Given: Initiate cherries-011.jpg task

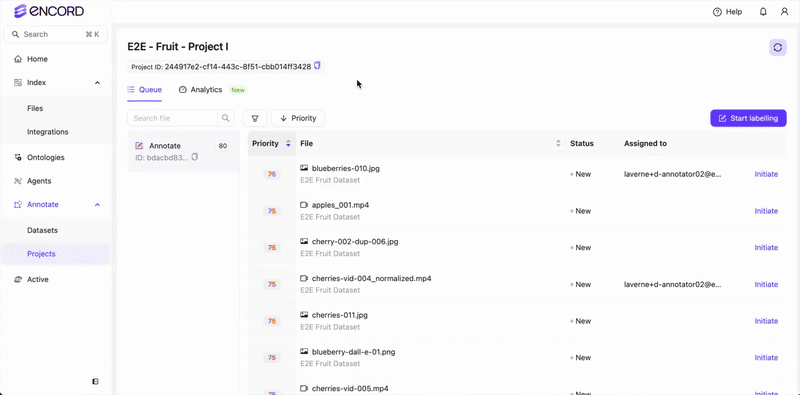Looking at the screenshot, I should tap(766, 321).
